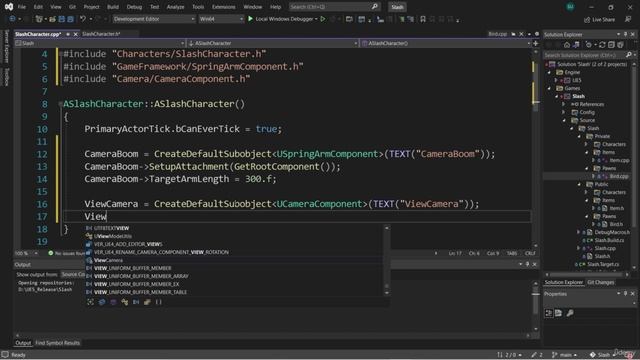
Task: Pin the Solution Explorer panel
Action: pos(625,35)
